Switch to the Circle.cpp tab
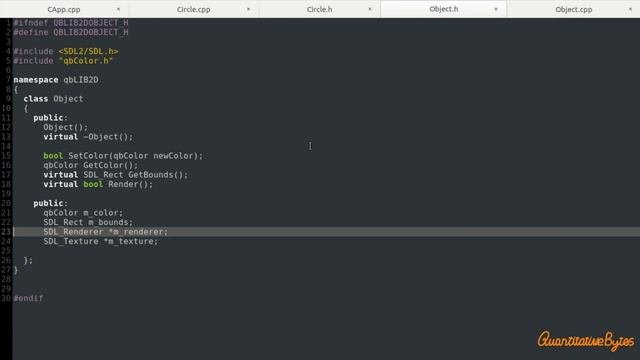640x360 pixels. (193, 9)
